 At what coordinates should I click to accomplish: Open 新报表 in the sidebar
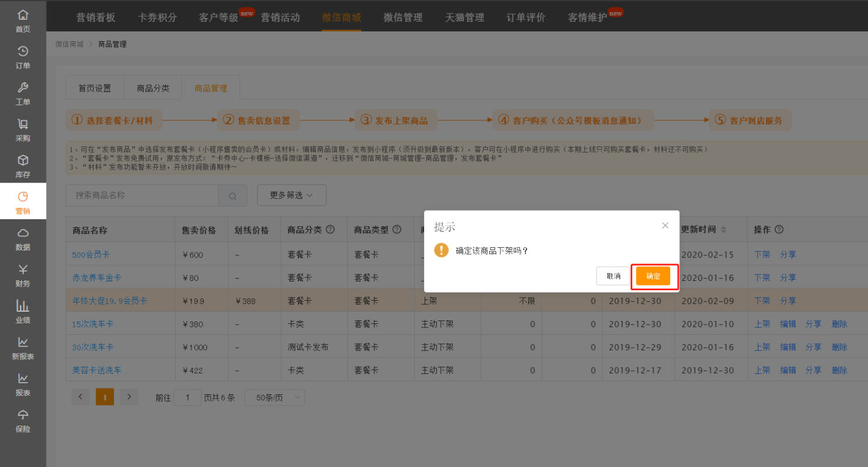point(23,348)
